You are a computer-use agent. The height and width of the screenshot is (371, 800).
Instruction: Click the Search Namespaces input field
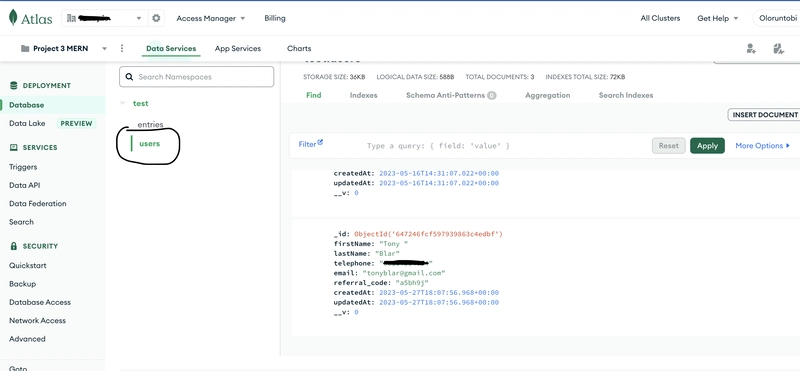196,77
